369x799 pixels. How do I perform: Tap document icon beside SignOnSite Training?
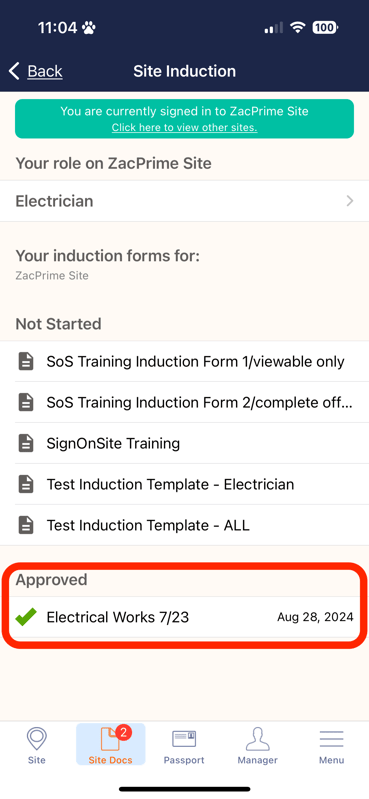[26, 443]
